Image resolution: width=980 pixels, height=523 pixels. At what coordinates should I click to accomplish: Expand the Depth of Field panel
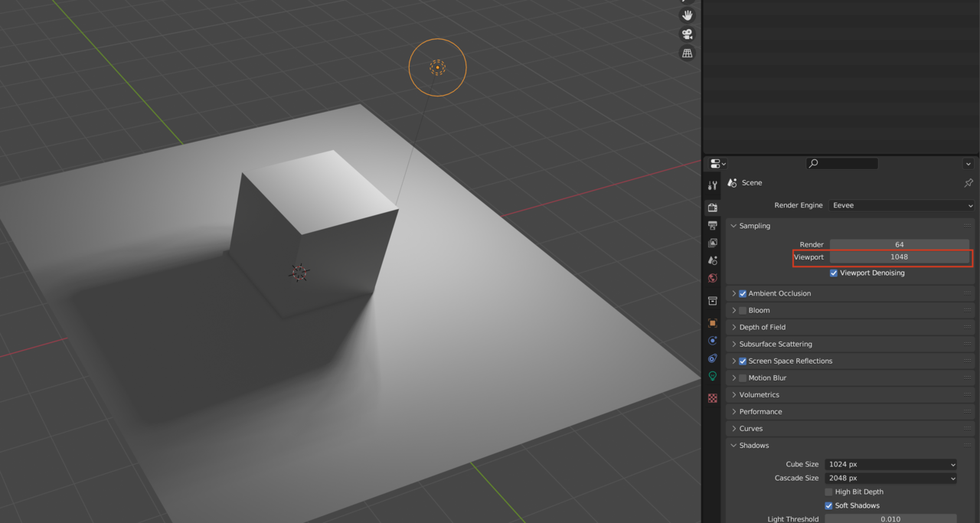[763, 328]
